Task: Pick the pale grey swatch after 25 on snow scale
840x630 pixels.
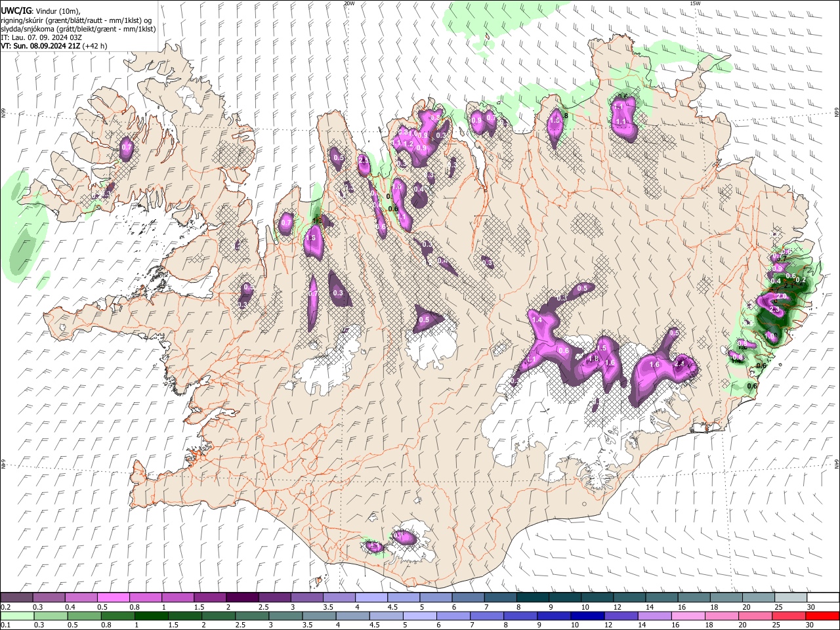Action: pyautogui.click(x=791, y=598)
